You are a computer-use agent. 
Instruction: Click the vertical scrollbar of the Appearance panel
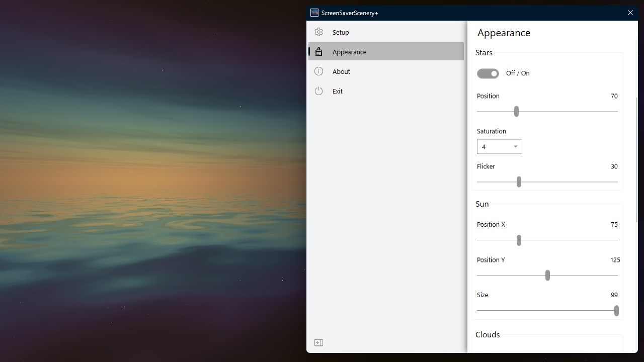click(636, 160)
